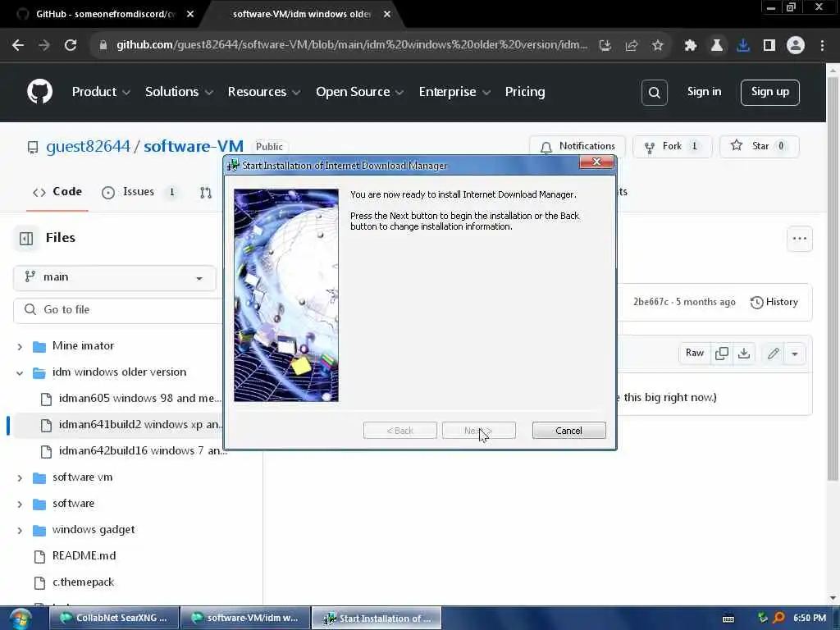
Task: Expand the windows gadget folder
Action: pyautogui.click(x=20, y=531)
